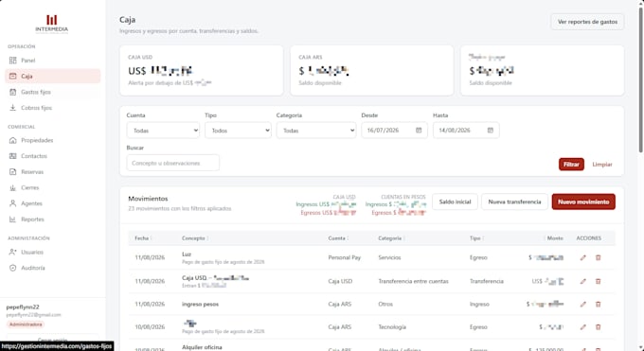644x351 pixels.
Task: Click Propiedades house icon
Action: 12,140
